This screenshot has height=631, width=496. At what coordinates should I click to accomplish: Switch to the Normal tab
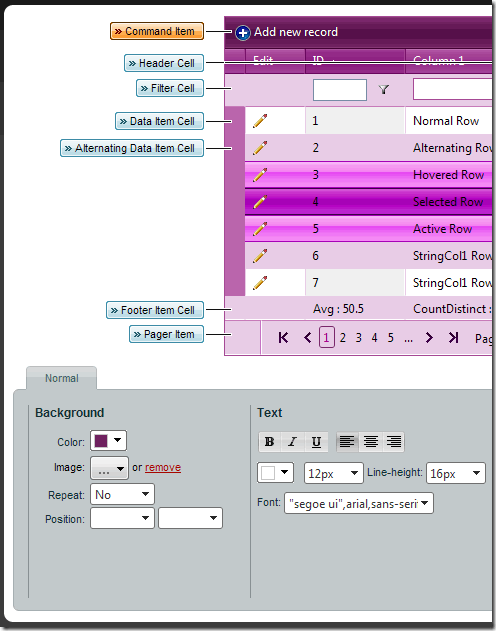tap(62, 378)
